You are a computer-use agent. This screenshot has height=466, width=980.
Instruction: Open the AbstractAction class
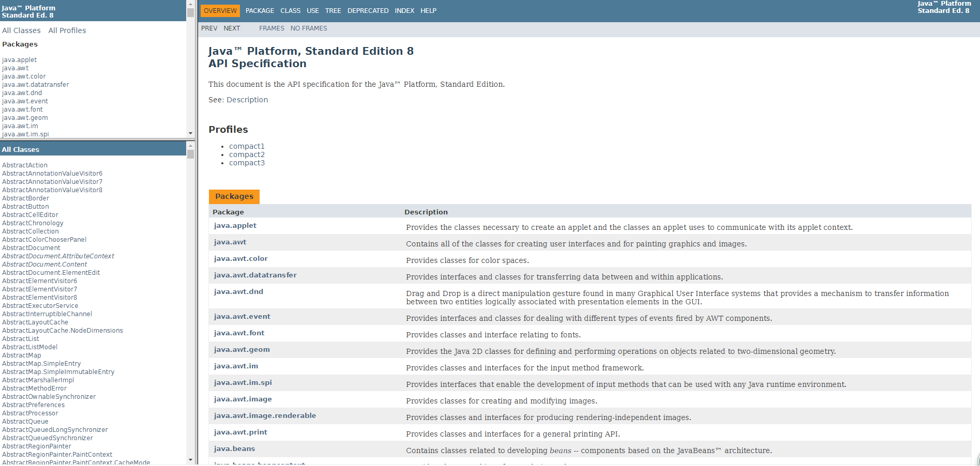coord(25,165)
